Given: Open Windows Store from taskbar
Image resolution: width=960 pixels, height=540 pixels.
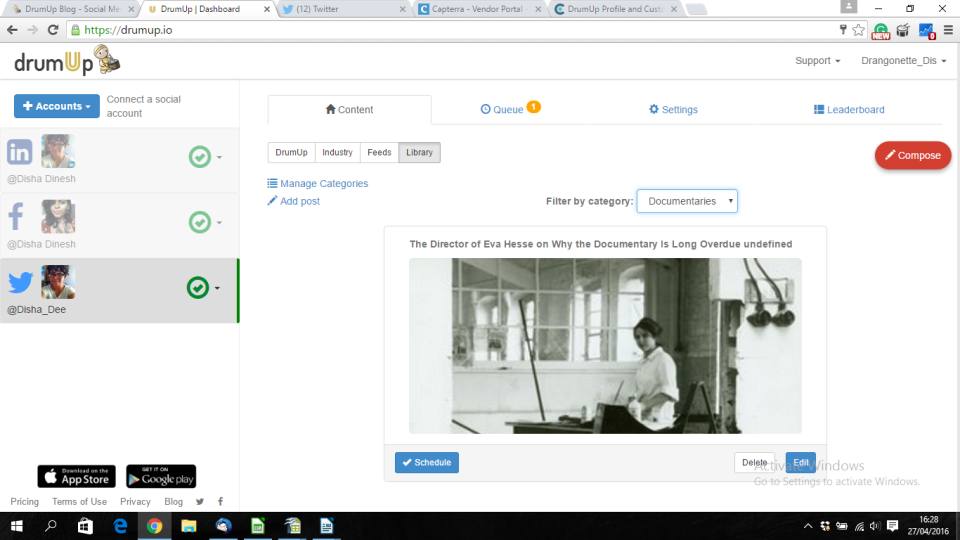Looking at the screenshot, I should point(85,526).
